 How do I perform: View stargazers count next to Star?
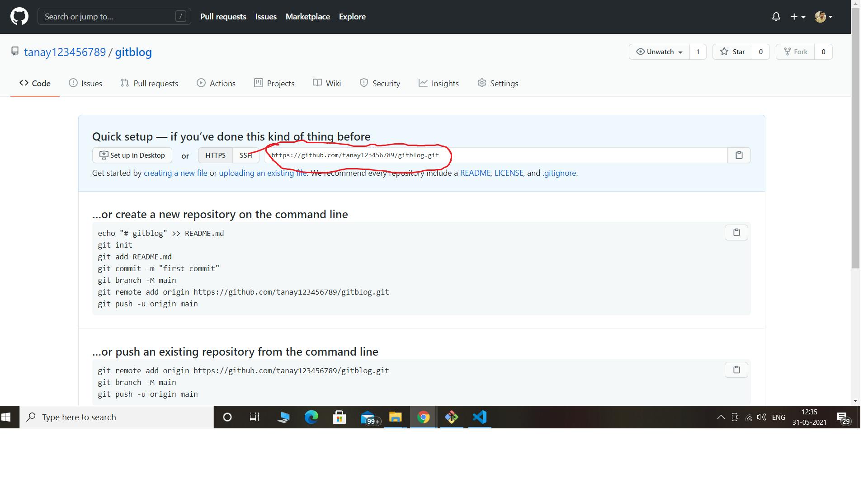[760, 52]
